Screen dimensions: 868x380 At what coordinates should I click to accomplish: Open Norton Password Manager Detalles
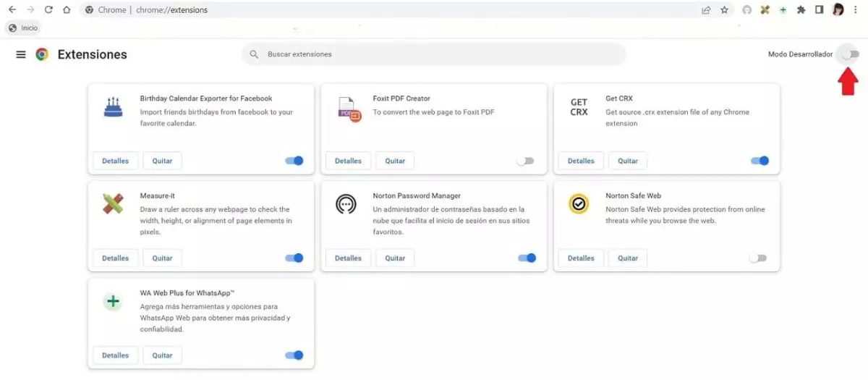click(348, 258)
